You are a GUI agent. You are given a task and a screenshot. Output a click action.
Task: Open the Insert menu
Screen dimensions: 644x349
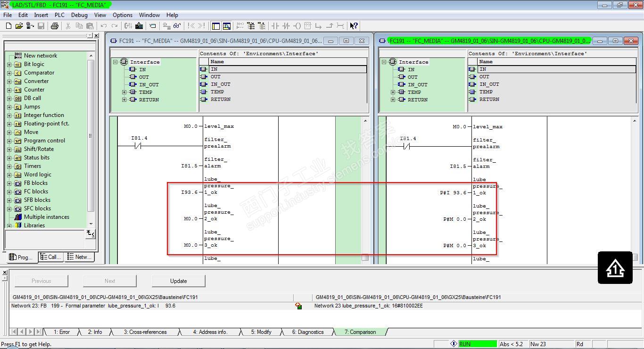41,15
